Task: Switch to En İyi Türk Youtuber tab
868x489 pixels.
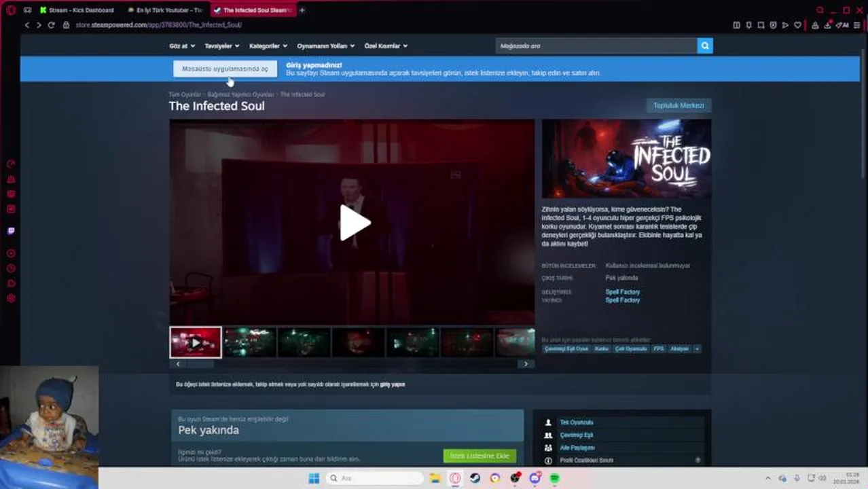Action: (x=165, y=10)
